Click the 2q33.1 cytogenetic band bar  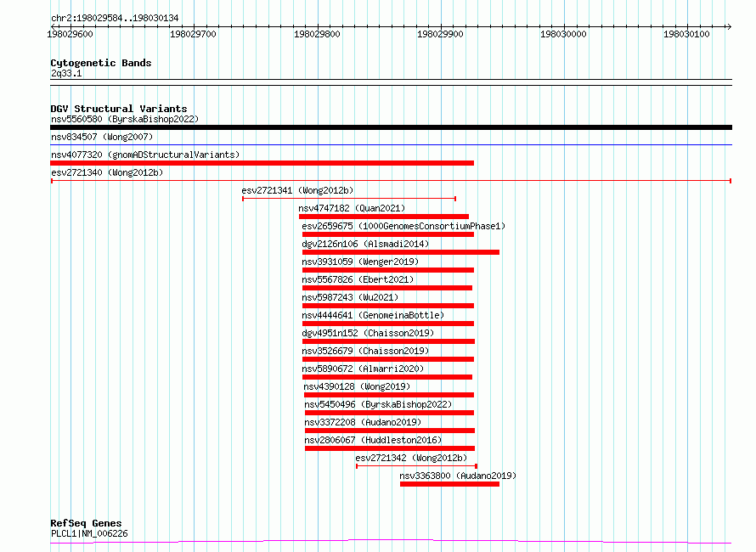pyautogui.click(x=391, y=82)
